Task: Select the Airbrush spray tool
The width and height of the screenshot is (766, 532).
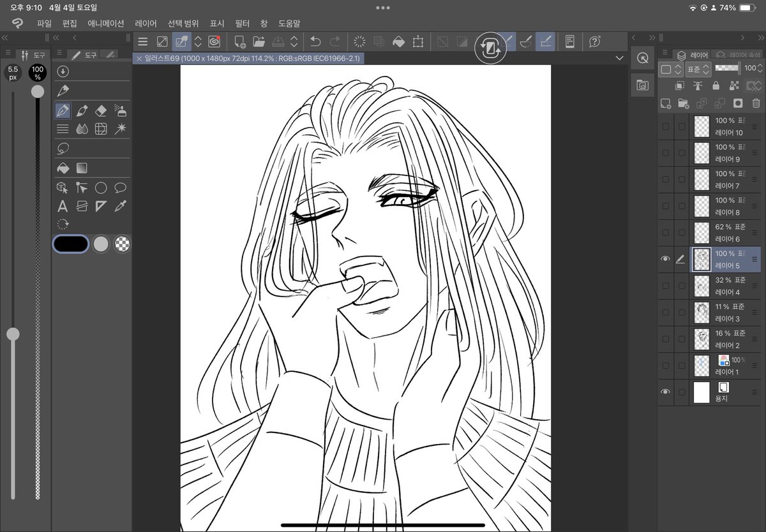Action: tap(120, 110)
